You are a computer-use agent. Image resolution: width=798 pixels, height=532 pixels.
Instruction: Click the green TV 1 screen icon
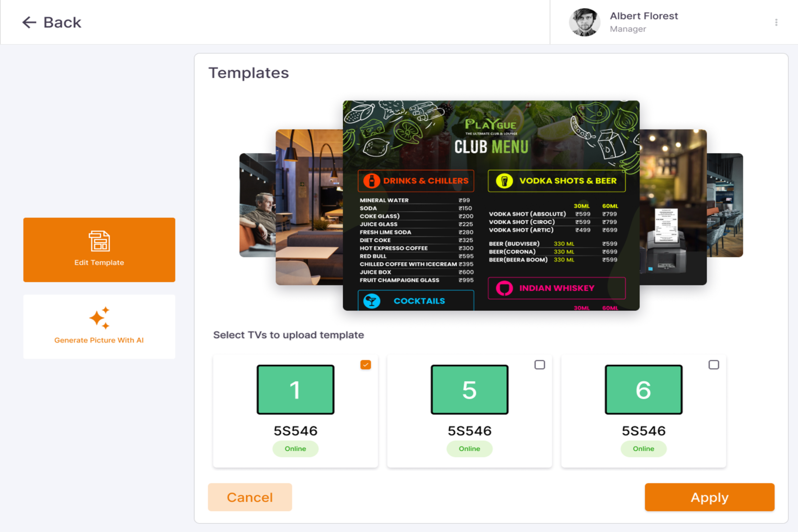[295, 390]
